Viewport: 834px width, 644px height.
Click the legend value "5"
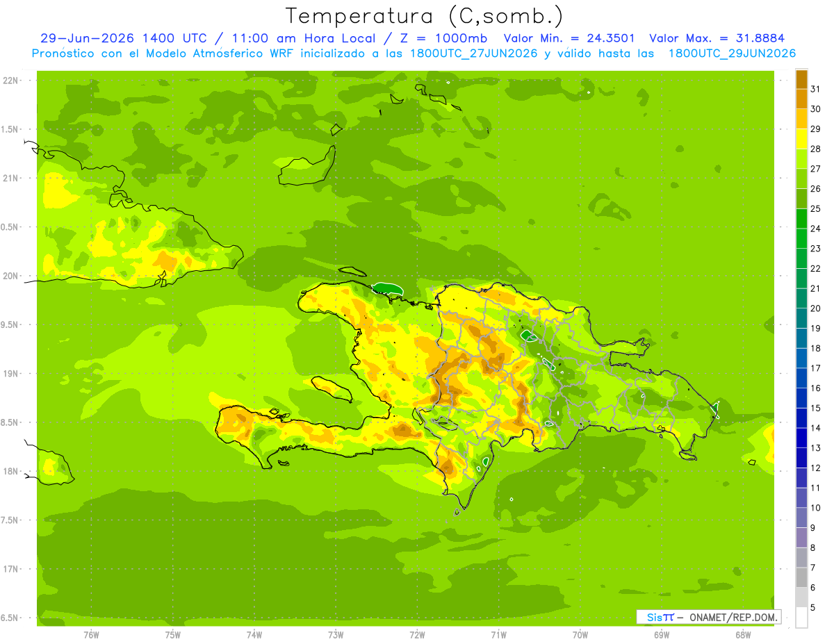[x=813, y=608]
